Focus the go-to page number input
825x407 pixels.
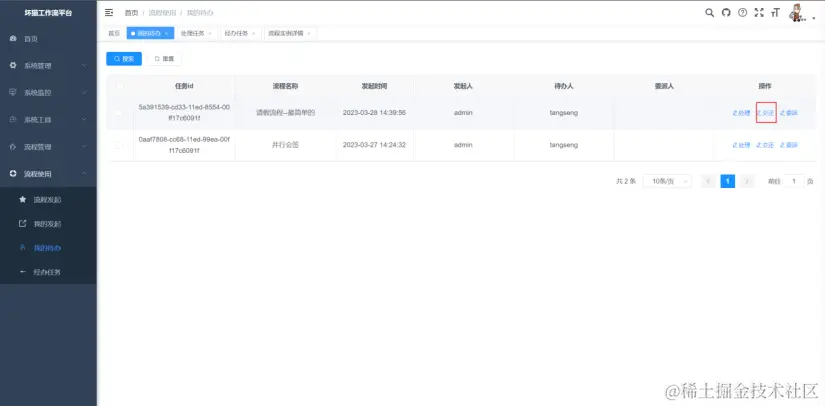(794, 181)
